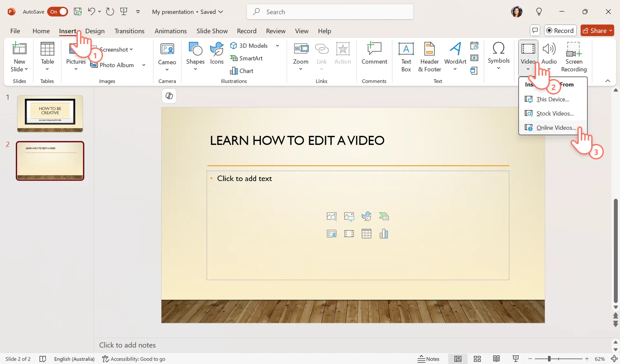Expand the Photo Album dropdown
The image size is (620, 364).
[x=143, y=65]
